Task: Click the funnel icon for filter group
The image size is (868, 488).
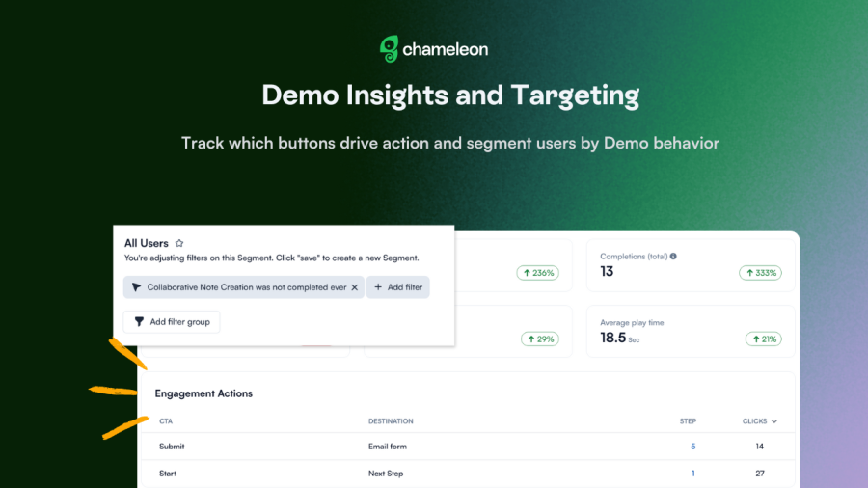Action: point(139,322)
